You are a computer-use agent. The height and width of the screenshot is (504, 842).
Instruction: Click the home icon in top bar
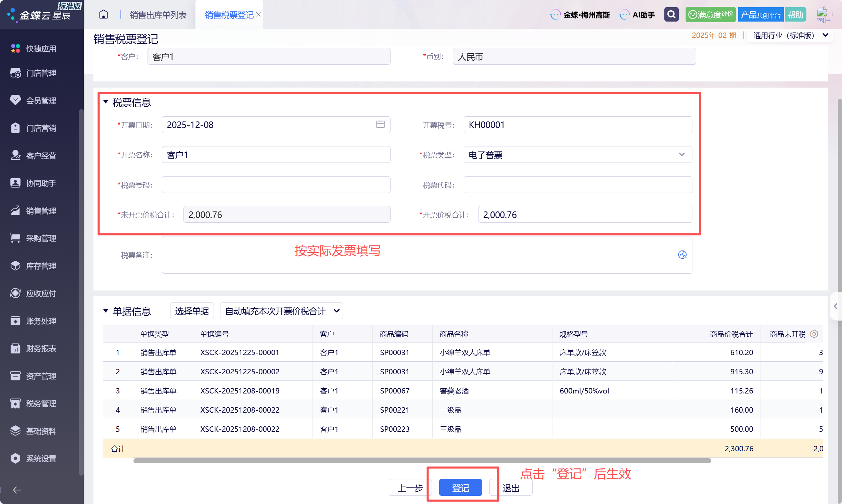[x=103, y=14]
